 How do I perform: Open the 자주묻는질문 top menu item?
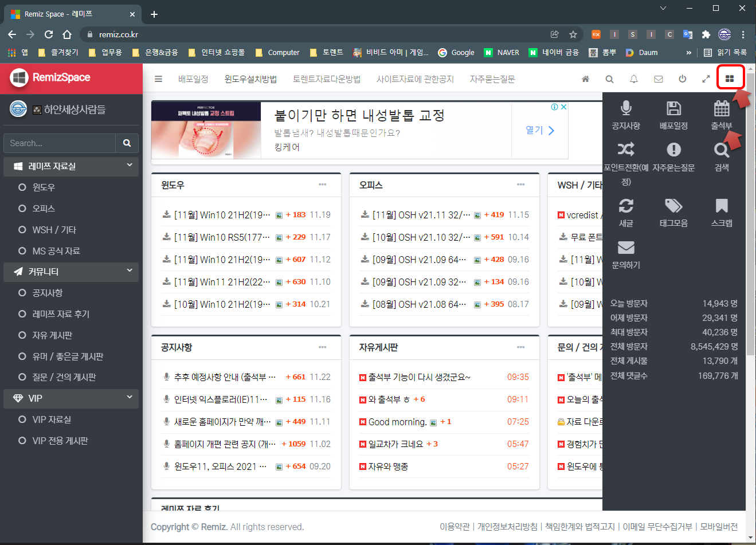492,79
